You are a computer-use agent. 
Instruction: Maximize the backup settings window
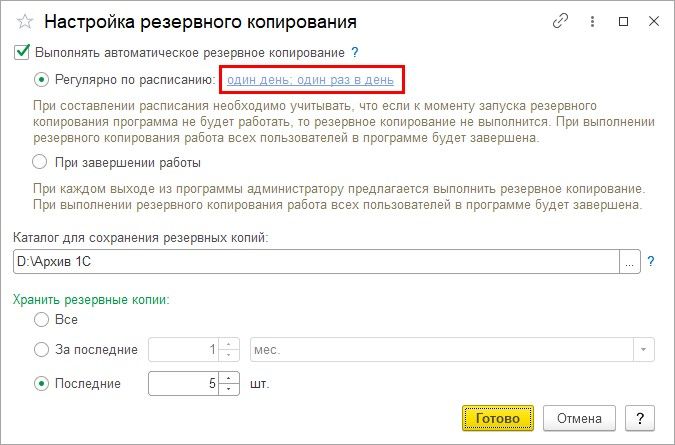623,22
